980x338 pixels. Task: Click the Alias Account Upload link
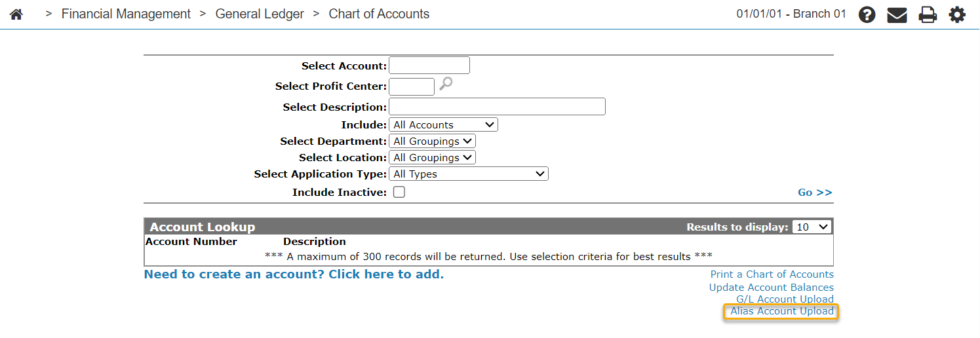click(x=782, y=311)
